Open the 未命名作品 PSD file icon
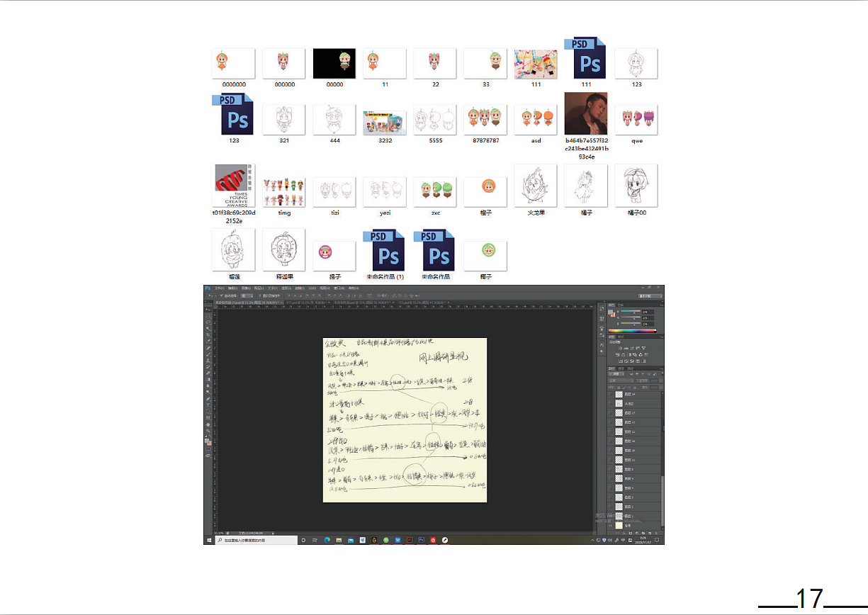This screenshot has height=615, width=868. pyautogui.click(x=434, y=250)
